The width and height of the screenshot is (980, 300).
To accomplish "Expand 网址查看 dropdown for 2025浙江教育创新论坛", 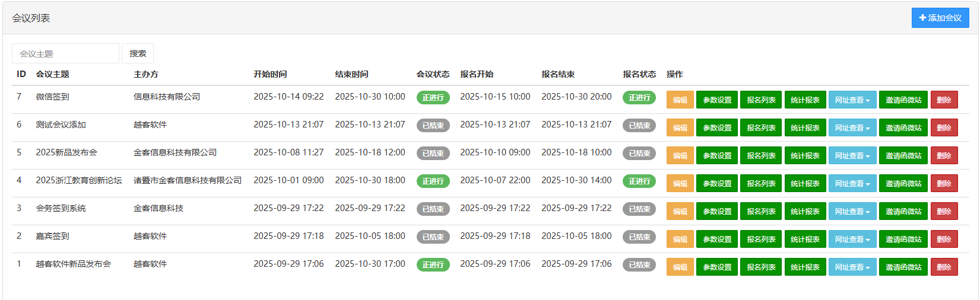I will (x=852, y=183).
